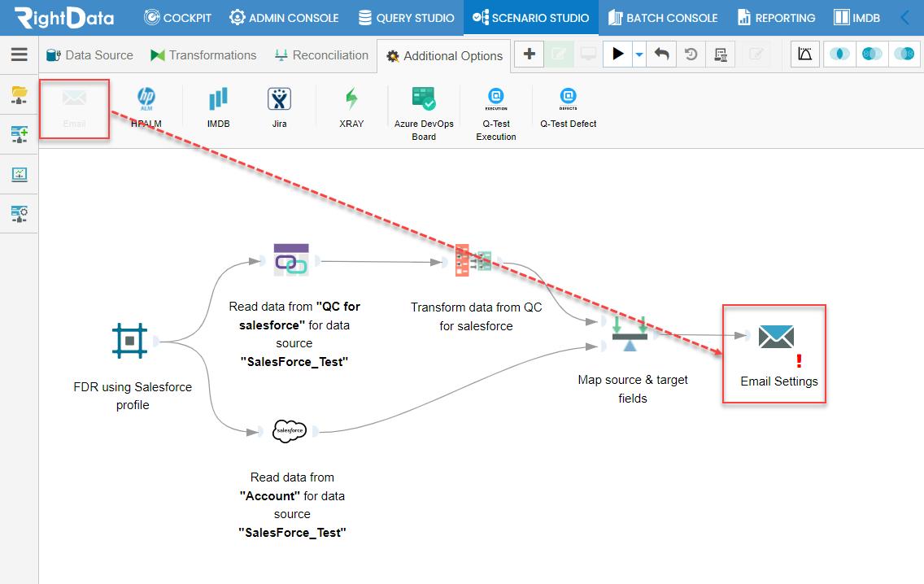
Task: Select the Email option in the palette
Action: pos(74,108)
